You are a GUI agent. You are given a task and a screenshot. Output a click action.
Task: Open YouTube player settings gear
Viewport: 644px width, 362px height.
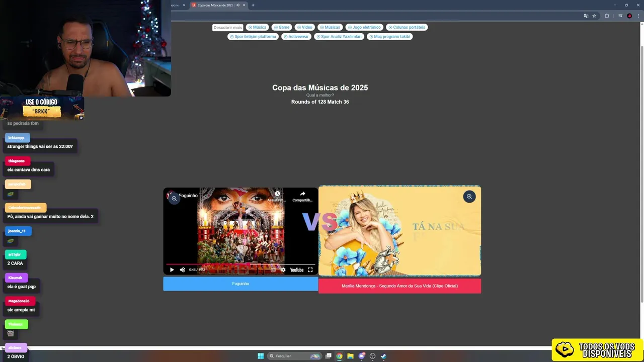tap(283, 270)
